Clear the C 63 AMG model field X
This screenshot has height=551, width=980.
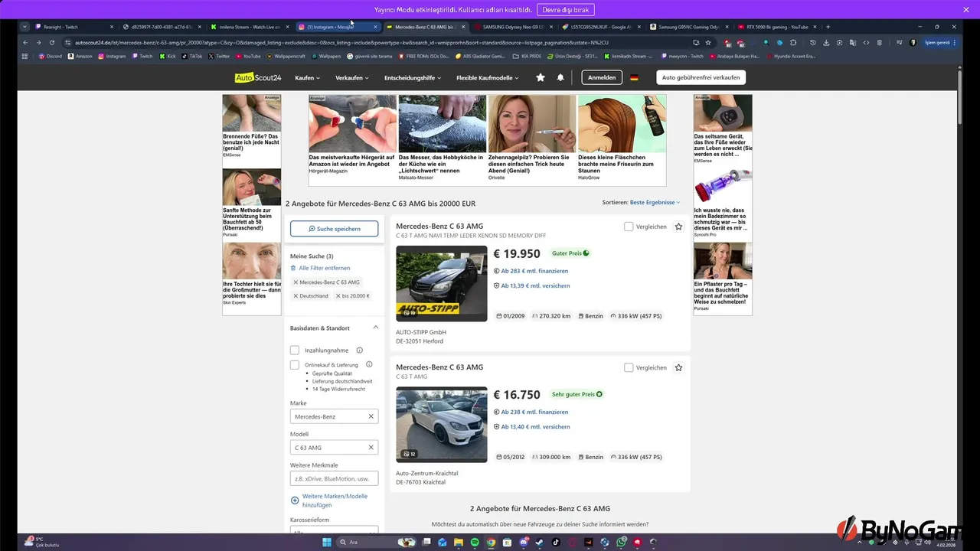371,448
